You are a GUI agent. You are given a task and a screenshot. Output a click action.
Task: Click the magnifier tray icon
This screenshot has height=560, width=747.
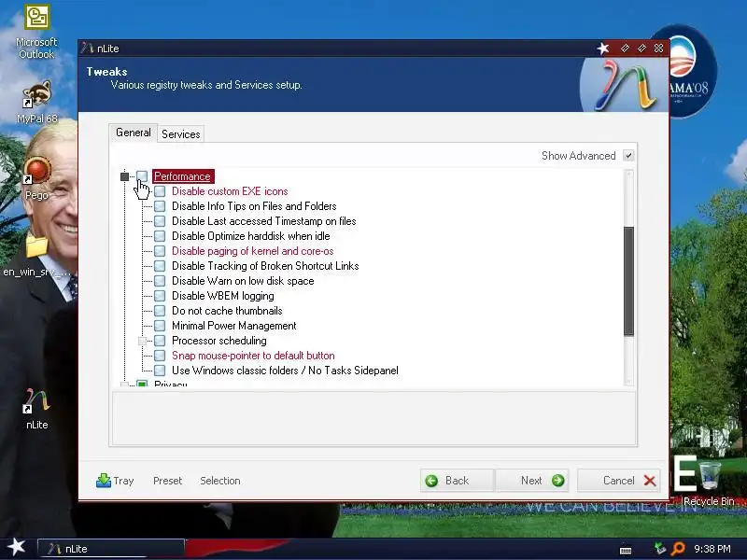(x=678, y=549)
